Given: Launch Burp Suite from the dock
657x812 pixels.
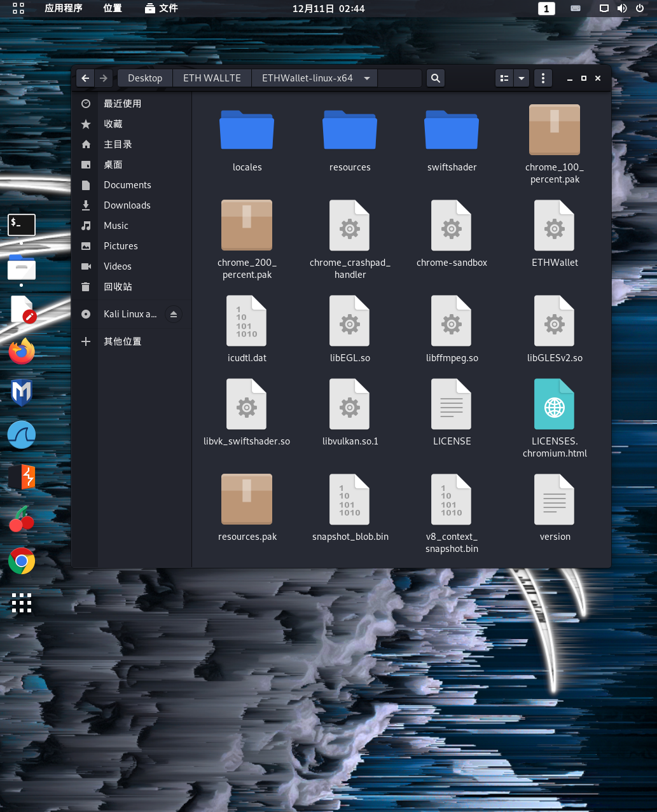Looking at the screenshot, I should click(x=22, y=477).
